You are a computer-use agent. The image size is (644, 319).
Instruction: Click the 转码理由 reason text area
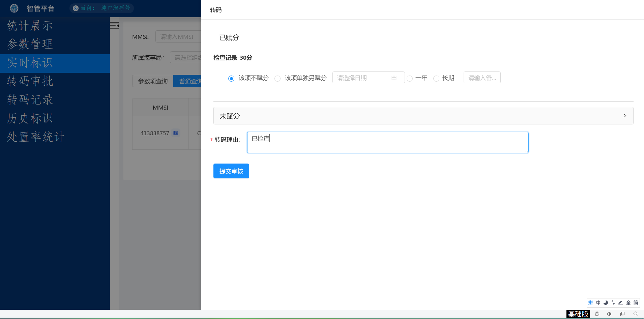(x=387, y=142)
